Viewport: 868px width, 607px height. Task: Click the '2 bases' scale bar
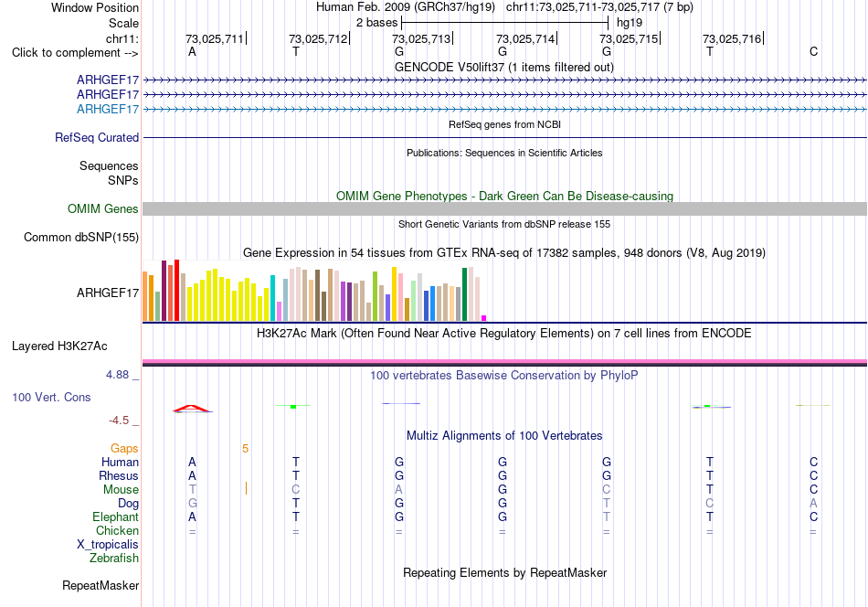(x=505, y=23)
